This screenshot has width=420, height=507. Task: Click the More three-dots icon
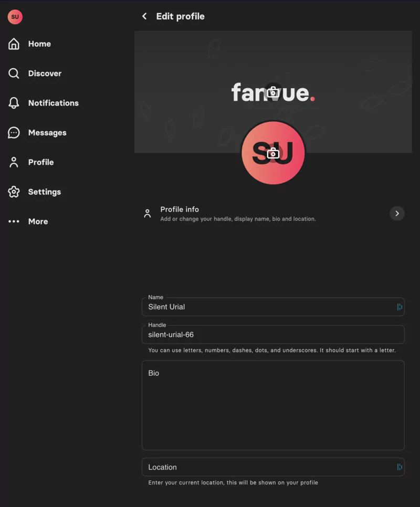pyautogui.click(x=14, y=221)
